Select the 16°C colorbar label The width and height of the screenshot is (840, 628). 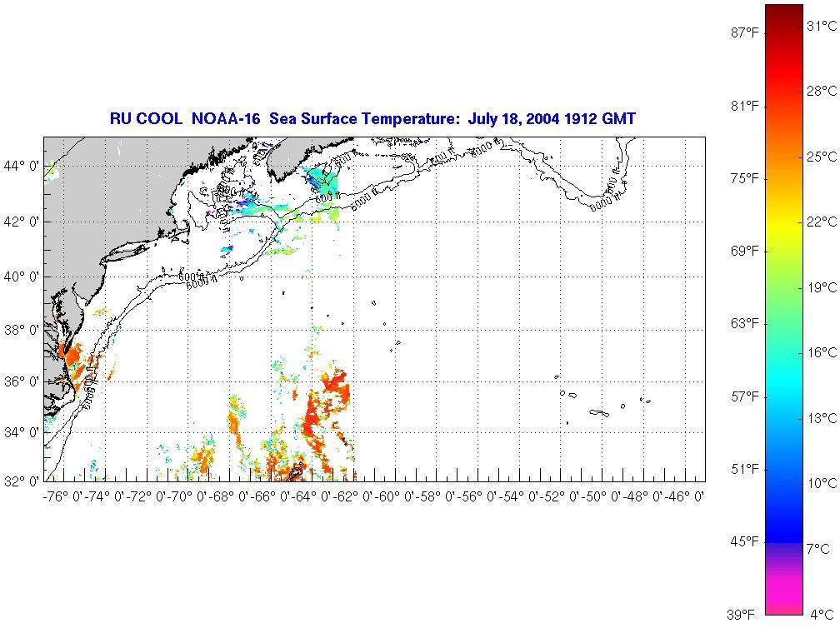pyautogui.click(x=822, y=353)
